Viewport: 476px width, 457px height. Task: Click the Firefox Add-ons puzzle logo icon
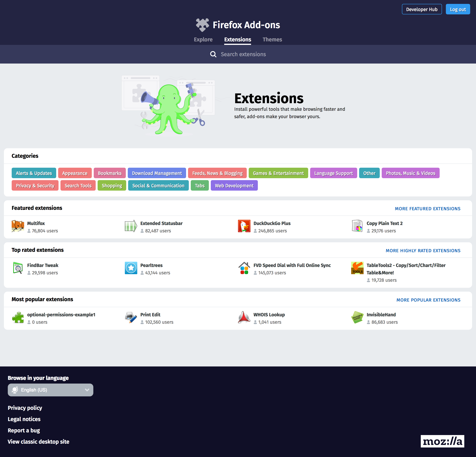point(202,25)
